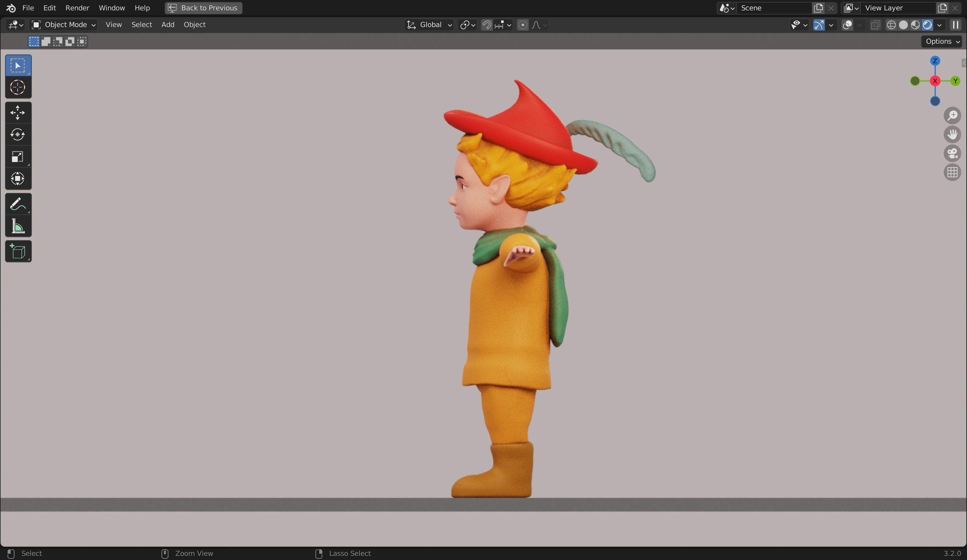The width and height of the screenshot is (967, 560).
Task: Toggle viewport overlays
Action: [x=847, y=25]
